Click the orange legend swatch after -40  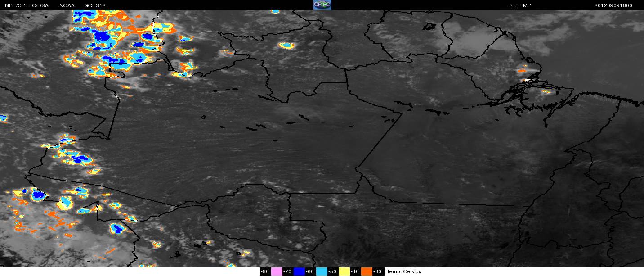367,271
